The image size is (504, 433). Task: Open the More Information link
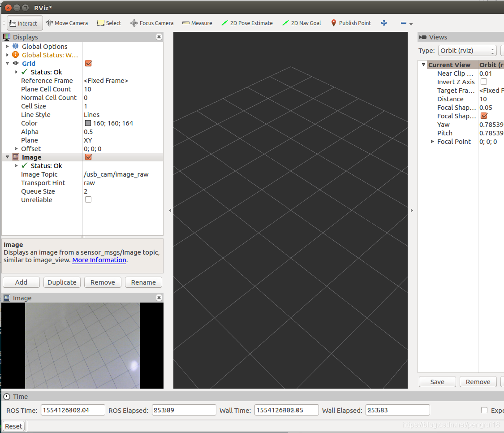[99, 260]
